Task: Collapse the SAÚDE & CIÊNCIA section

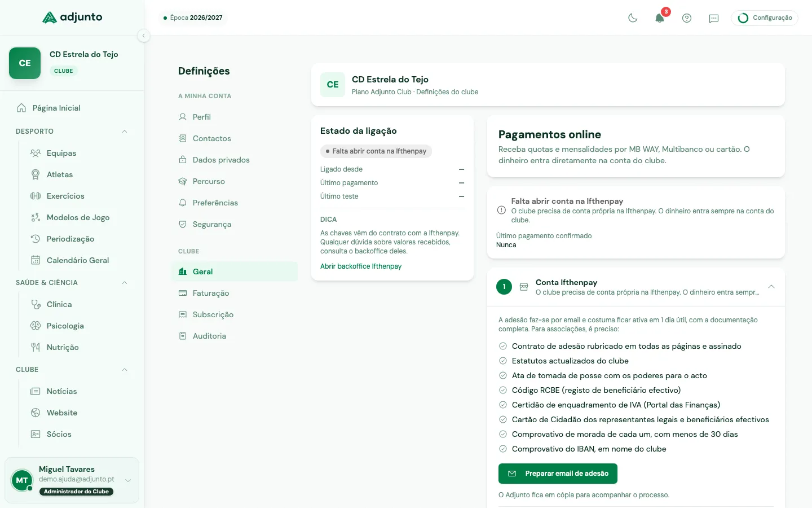Action: click(125, 283)
